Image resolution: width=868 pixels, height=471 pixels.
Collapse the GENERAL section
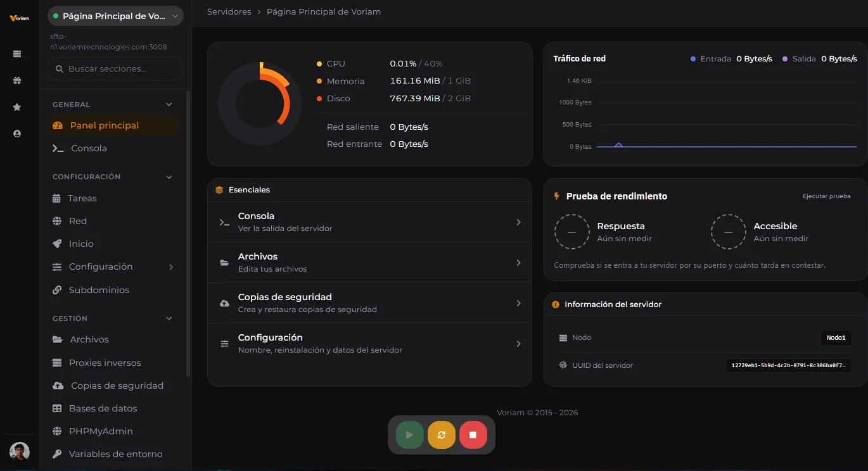[x=169, y=104]
